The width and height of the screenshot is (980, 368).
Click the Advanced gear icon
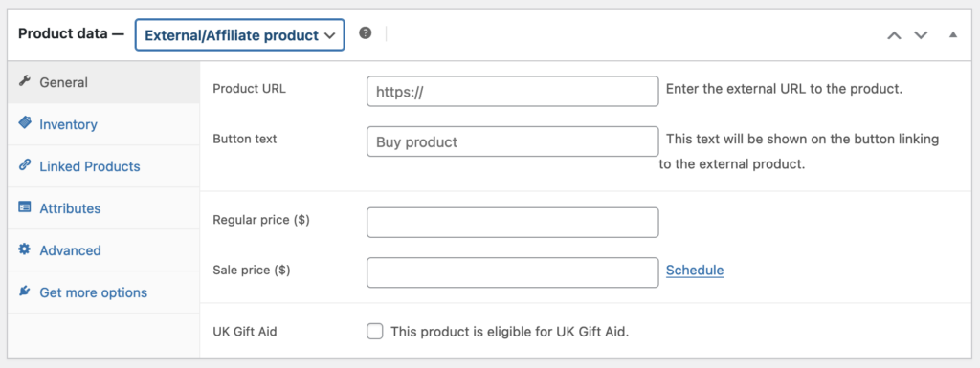pos(24,249)
